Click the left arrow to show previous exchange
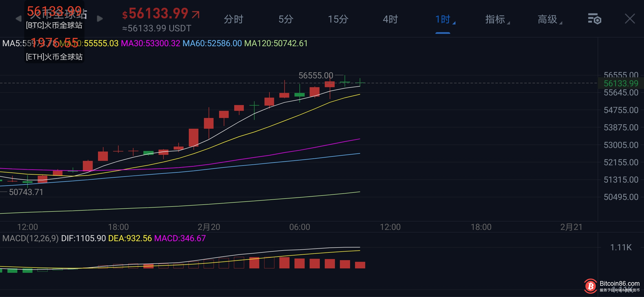644x297 pixels. pos(18,19)
